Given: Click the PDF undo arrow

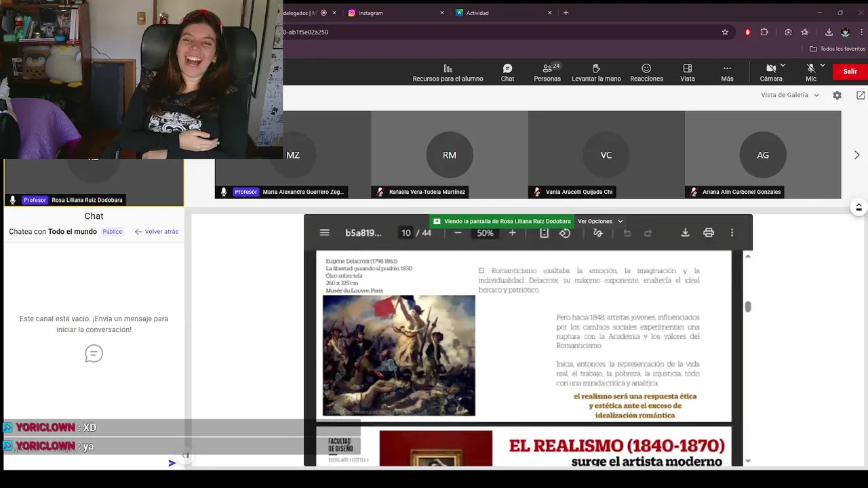Looking at the screenshot, I should pyautogui.click(x=627, y=232).
